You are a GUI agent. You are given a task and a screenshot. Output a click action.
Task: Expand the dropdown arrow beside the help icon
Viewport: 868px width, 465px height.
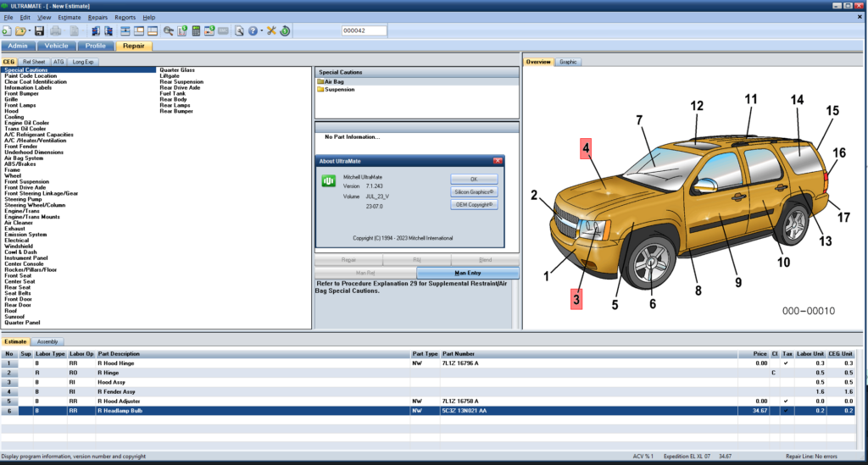262,31
